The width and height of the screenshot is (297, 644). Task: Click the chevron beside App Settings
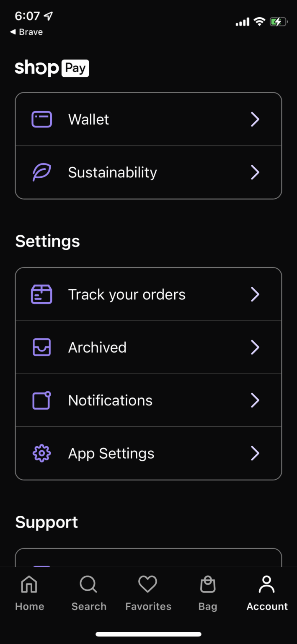pyautogui.click(x=255, y=453)
